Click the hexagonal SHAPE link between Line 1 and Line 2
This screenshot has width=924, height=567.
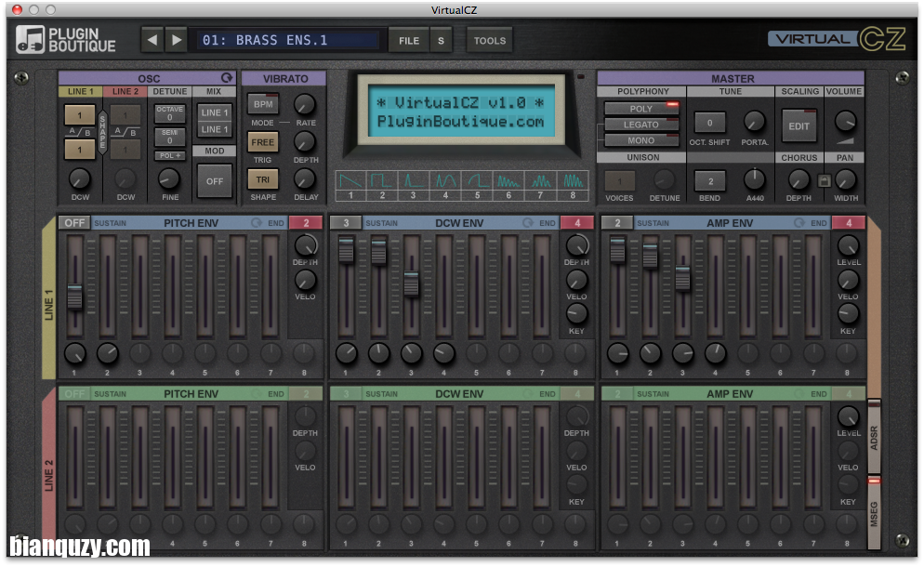tap(102, 132)
